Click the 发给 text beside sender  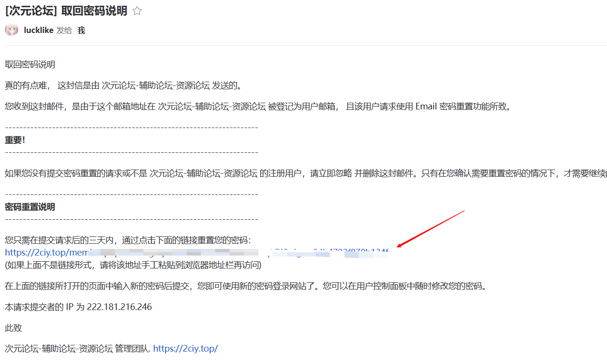tap(64, 31)
